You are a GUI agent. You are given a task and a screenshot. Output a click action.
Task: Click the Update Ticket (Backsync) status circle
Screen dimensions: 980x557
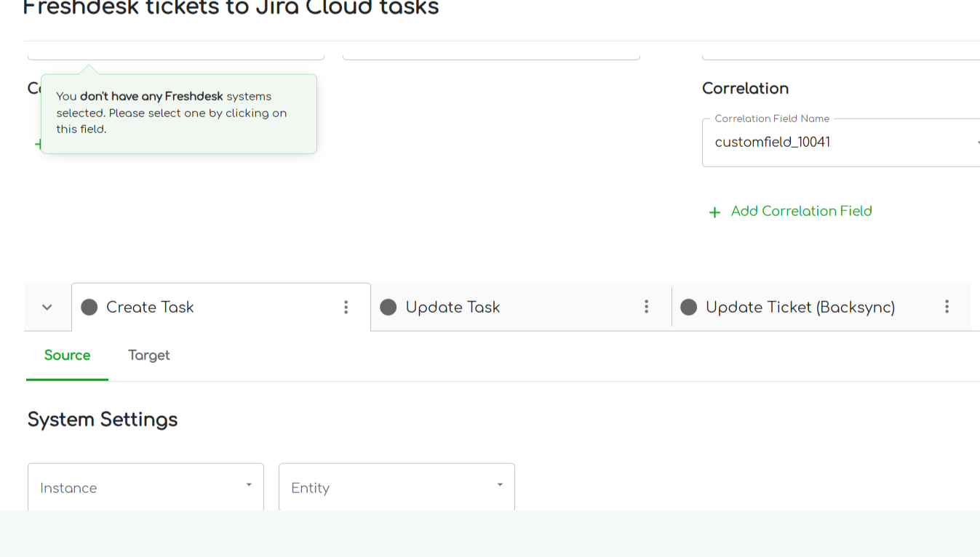[688, 307]
